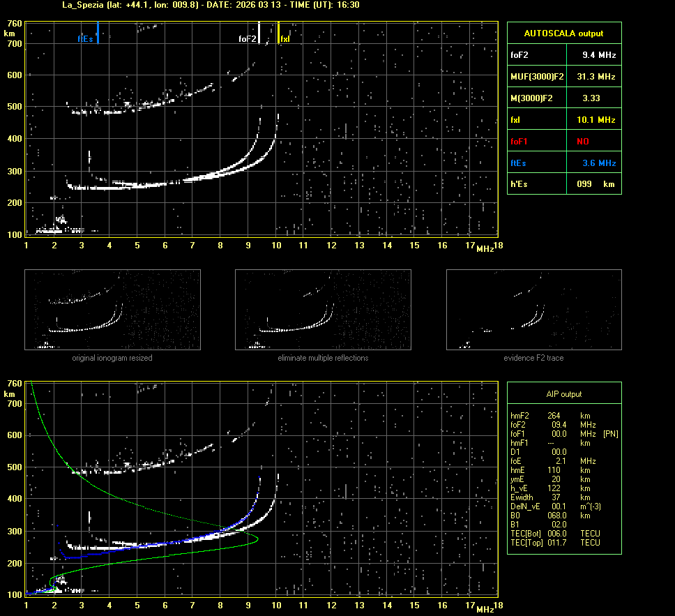Select the h'Es 099 km row
The width and height of the screenshot is (675, 616).
563,184
